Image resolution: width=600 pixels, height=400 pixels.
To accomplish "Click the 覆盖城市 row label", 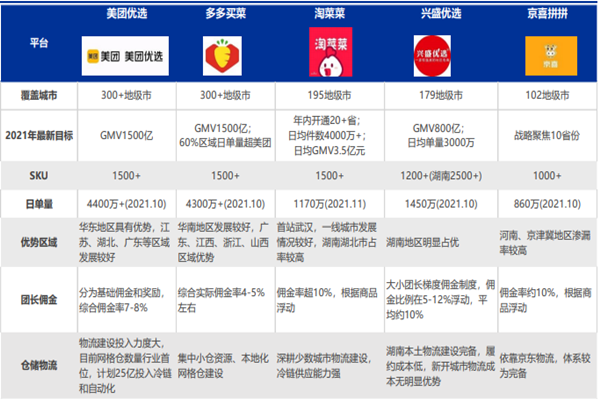I will coord(39,95).
